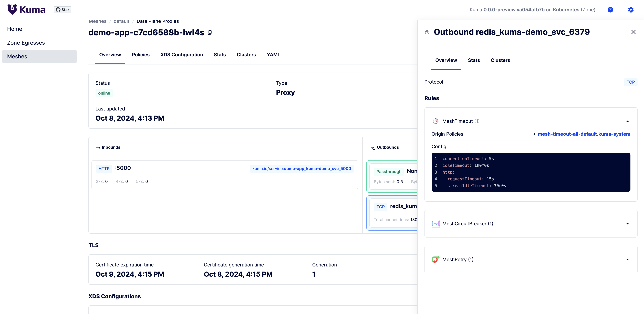Star the Kuma repository on GitHub
Screen dimensions: 644x314
tap(62, 9)
